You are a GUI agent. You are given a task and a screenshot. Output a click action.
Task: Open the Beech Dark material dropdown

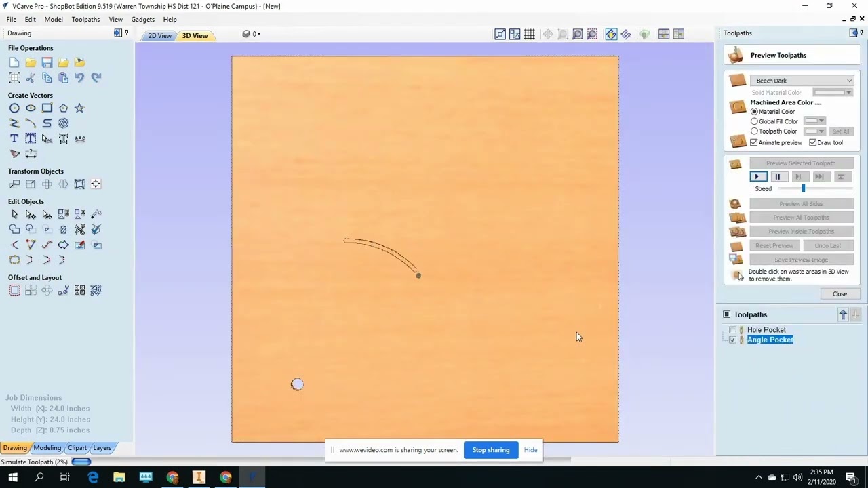(x=802, y=81)
